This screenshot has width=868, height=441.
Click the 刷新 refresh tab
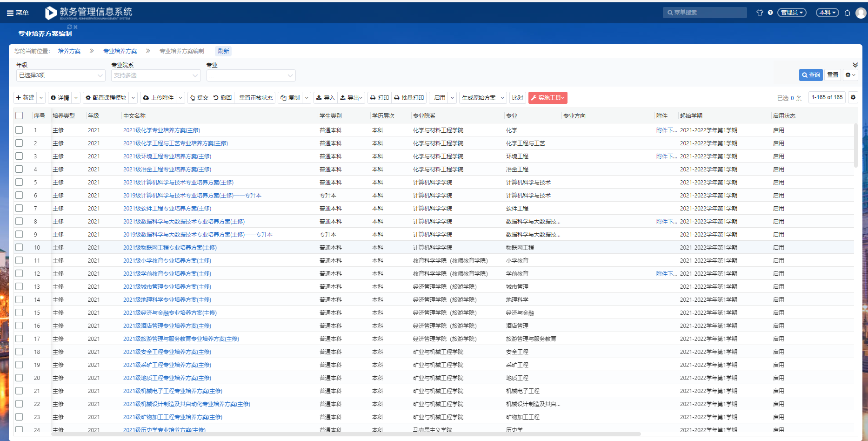click(223, 51)
